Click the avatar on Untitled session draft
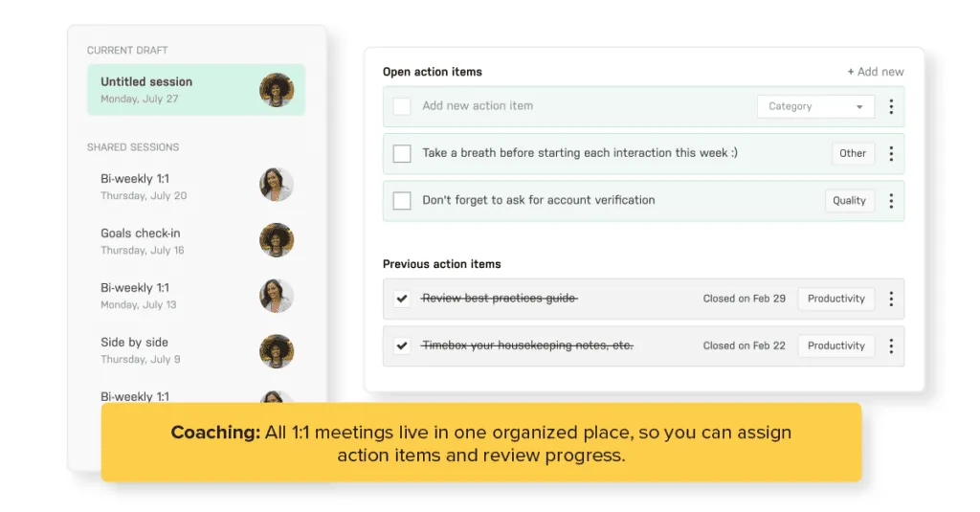 [x=277, y=90]
